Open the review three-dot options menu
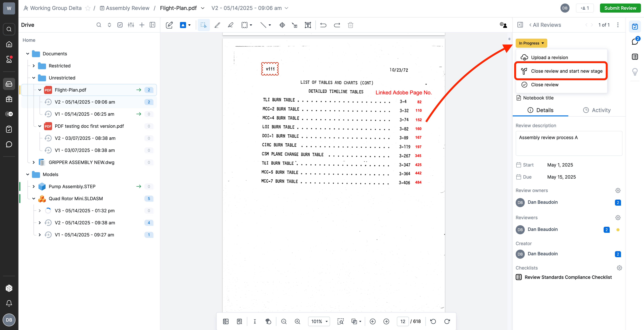This screenshot has height=330, width=644. tap(618, 25)
